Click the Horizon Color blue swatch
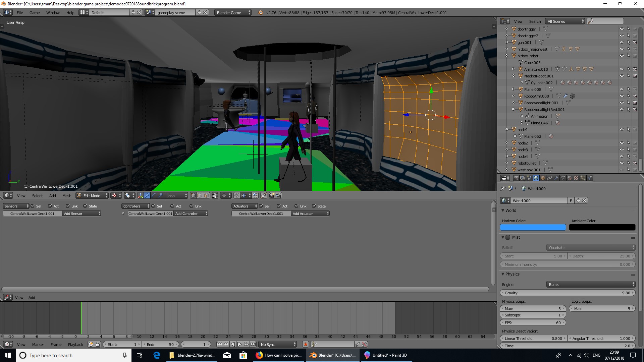Screen dimensions: 644x362 coord(533,228)
